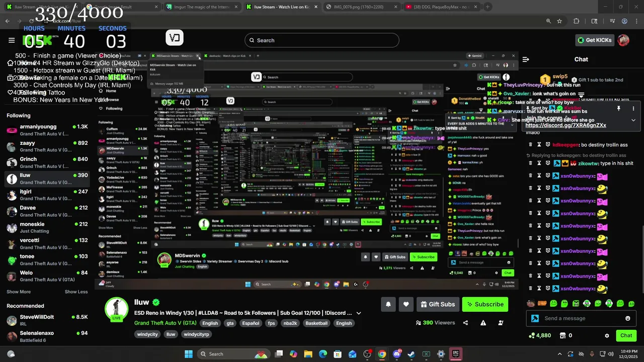Select the Español tag
The width and height of the screenshot is (644, 362).
[251, 323]
